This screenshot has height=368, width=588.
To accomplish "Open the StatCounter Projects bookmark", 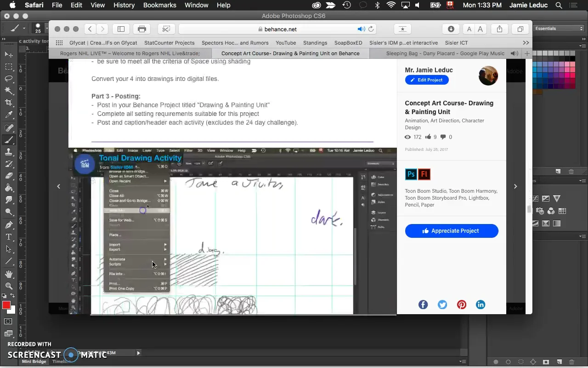I will click(x=170, y=43).
